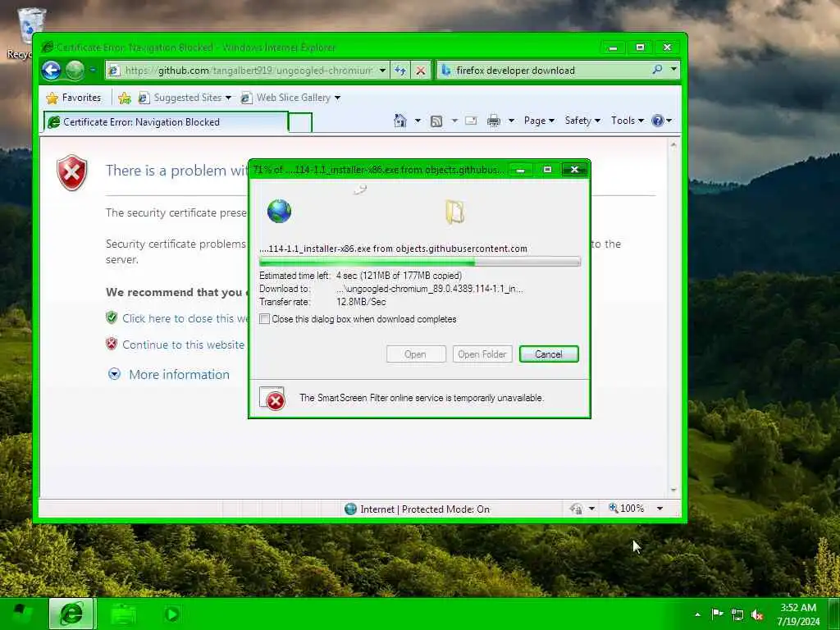Open the Favorites star button
This screenshot has height=630, width=840.
pos(74,98)
